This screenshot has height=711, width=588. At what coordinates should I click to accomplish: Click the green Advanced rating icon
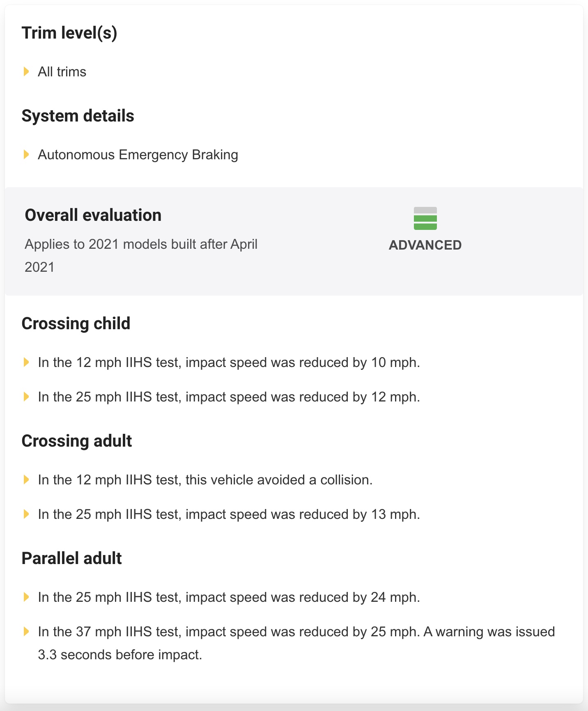(x=425, y=218)
